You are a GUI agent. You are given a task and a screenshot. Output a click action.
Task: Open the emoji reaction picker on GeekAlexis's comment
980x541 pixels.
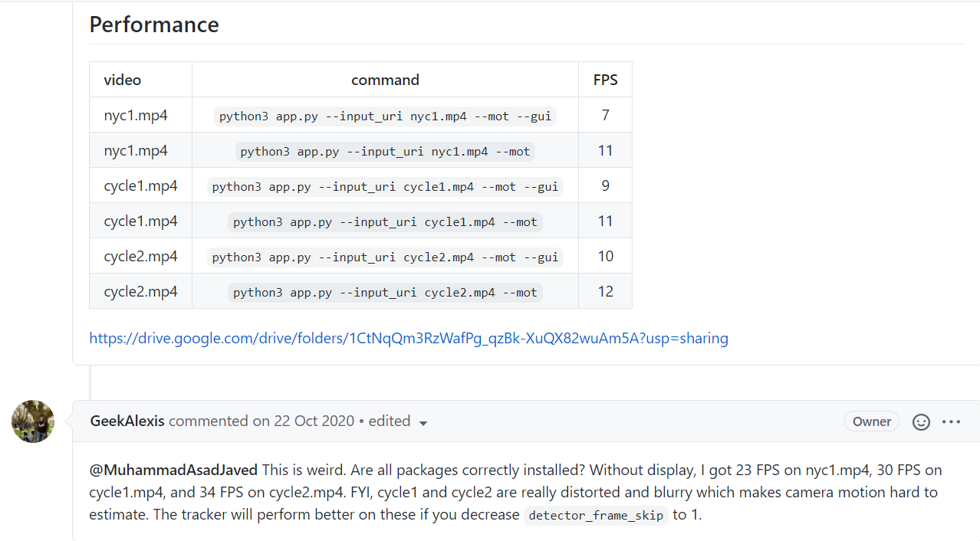921,421
